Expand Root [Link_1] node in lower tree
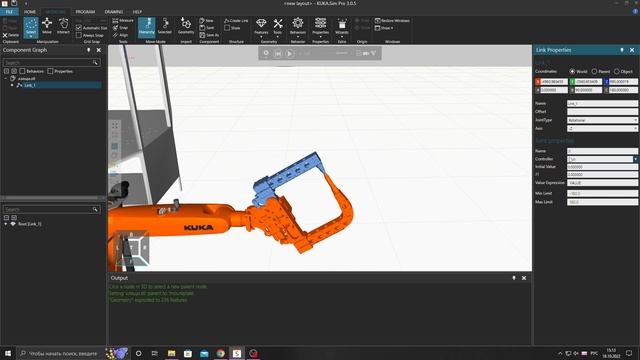Image resolution: width=640 pixels, height=360 pixels. [6, 224]
